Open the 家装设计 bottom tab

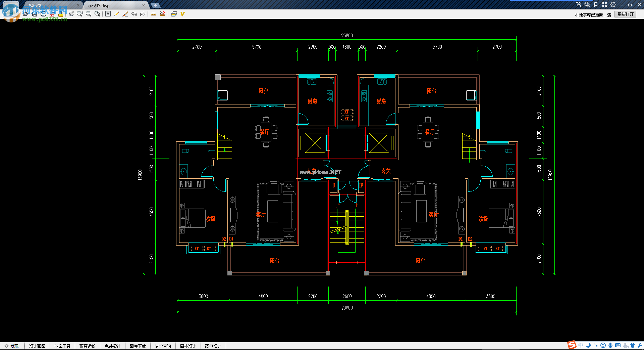click(x=113, y=346)
